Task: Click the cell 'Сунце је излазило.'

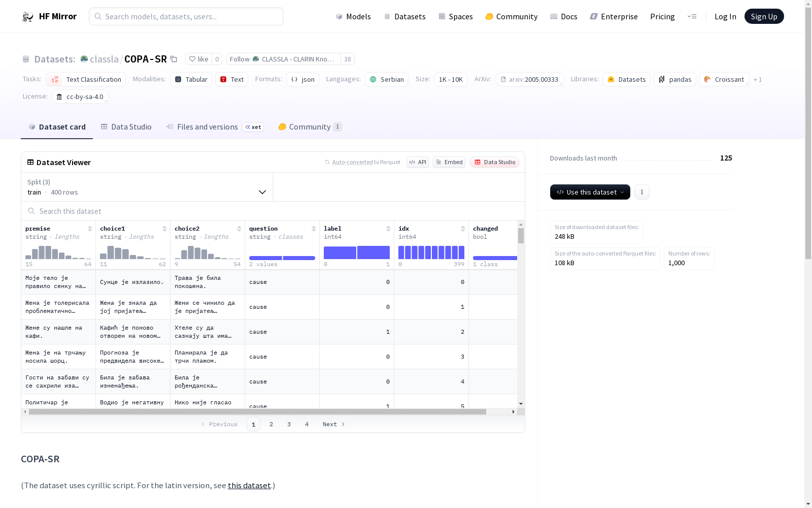Action: [x=132, y=282]
